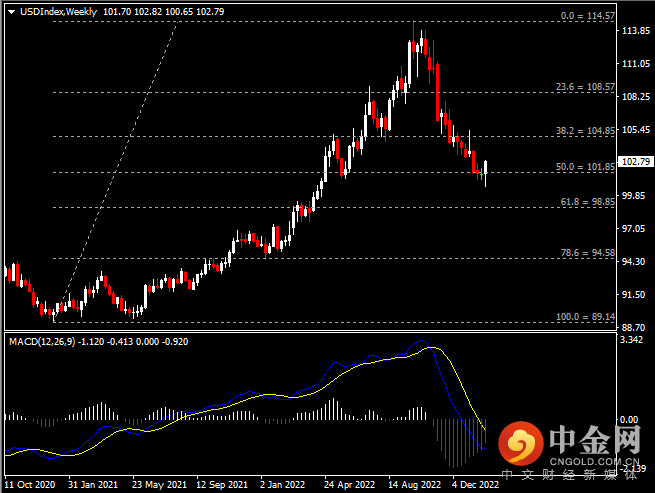Image resolution: width=655 pixels, height=493 pixels.
Task: Click the orange coin logo watermark
Action: tap(519, 441)
